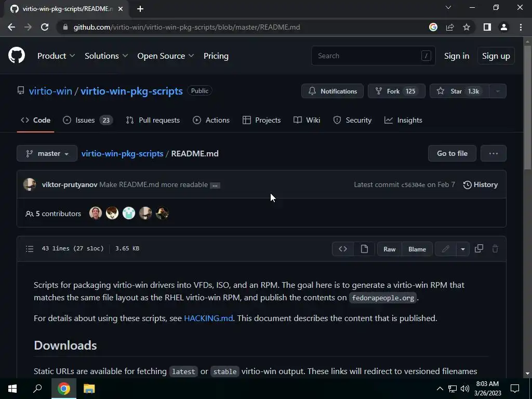Screen dimensions: 532x399
Task: Launch Chrome from the taskbar
Action: point(63,389)
